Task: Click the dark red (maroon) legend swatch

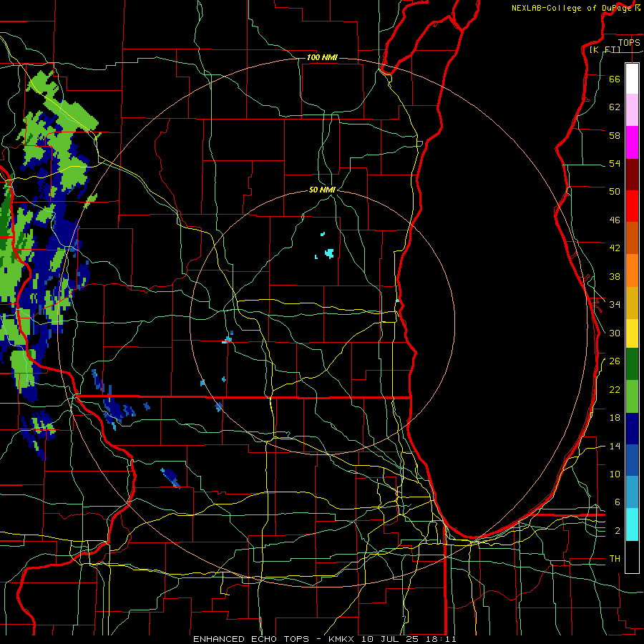Action: coord(632,175)
